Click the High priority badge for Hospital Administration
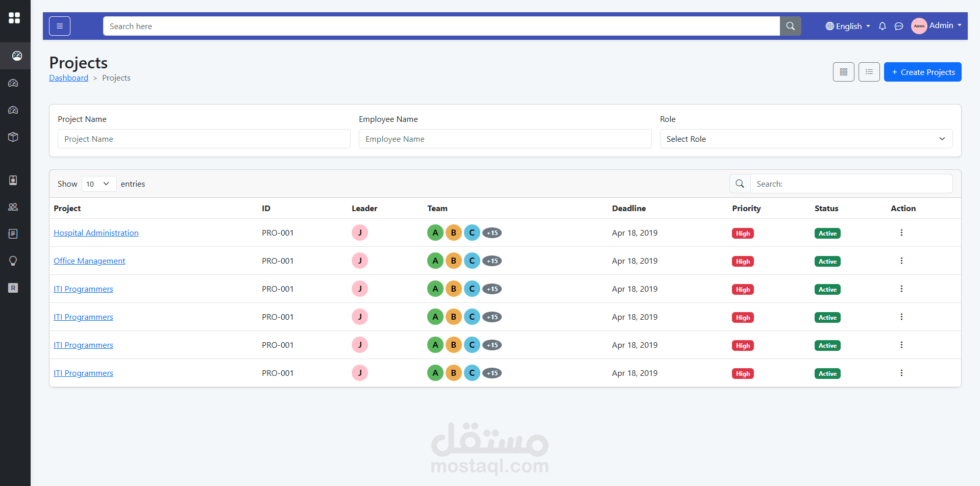980x486 pixels. point(743,234)
